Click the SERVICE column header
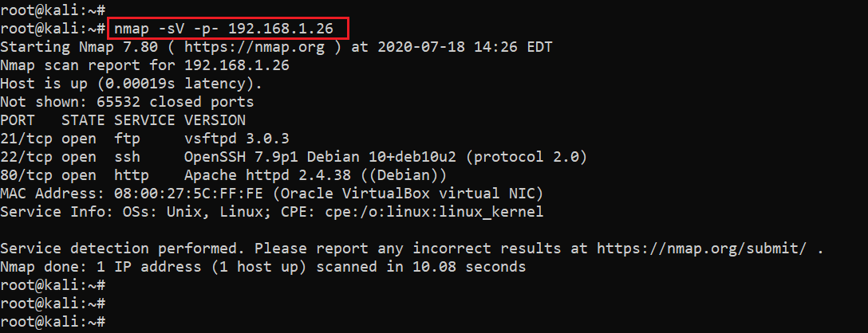 [x=144, y=120]
